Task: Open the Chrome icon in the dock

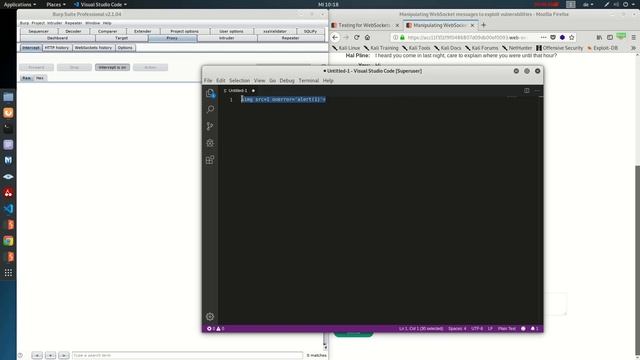Action: point(8,241)
